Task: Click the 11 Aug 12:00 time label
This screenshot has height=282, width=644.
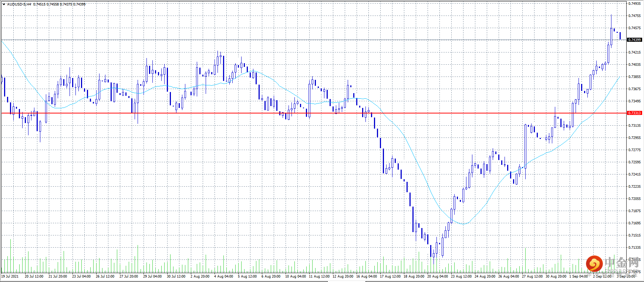Action: (319, 276)
